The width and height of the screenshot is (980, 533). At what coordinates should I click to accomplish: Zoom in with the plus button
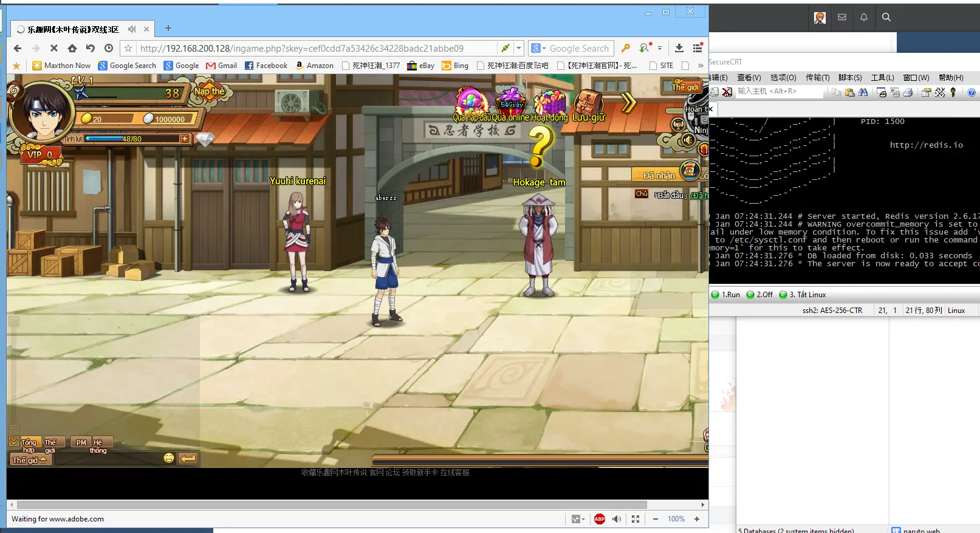click(697, 519)
